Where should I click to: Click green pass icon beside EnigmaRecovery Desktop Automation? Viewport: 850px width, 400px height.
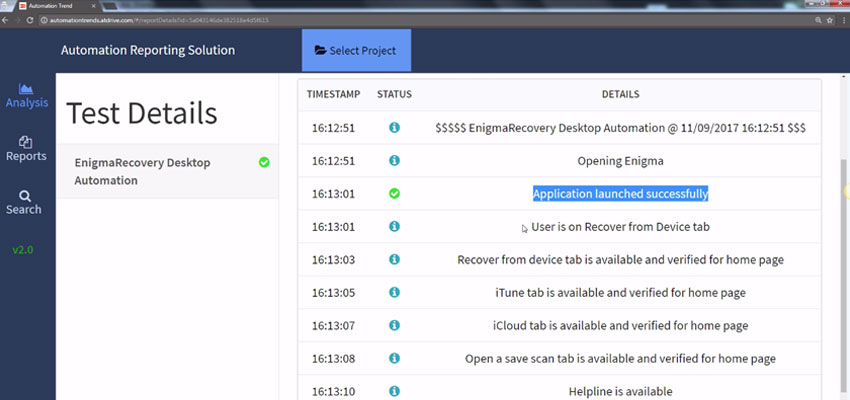[x=264, y=162]
